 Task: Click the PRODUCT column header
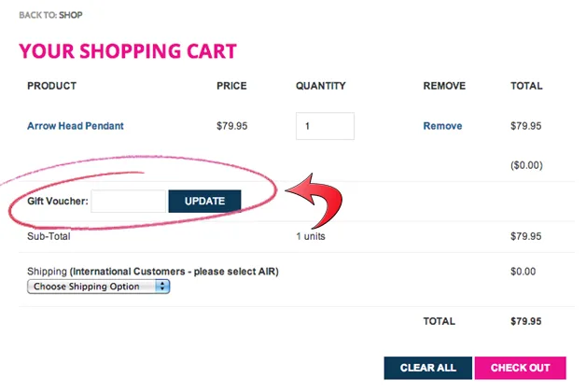(51, 86)
